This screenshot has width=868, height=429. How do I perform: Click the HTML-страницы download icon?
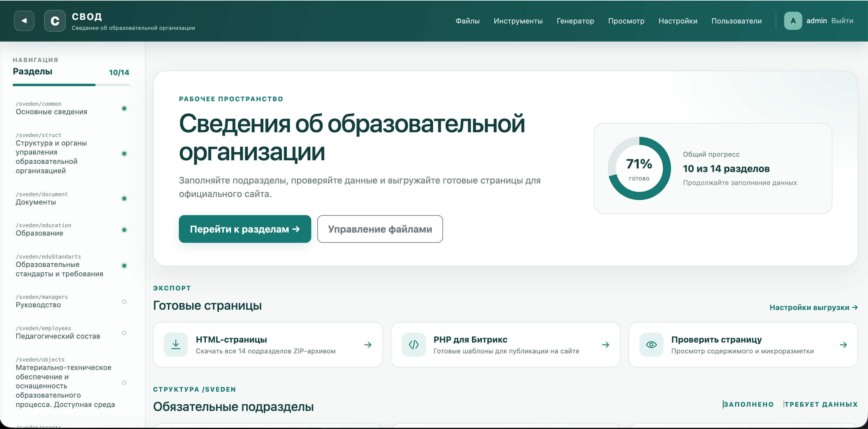tap(176, 345)
